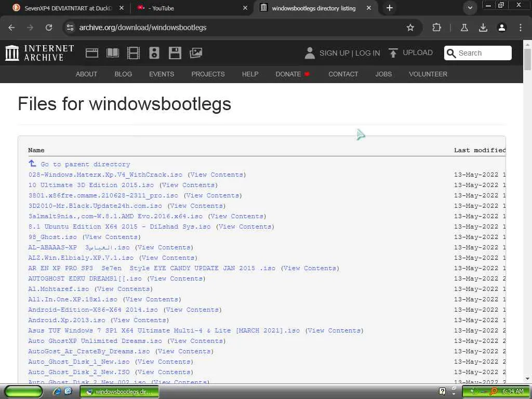This screenshot has width=532, height=399.
Task: Click the 6:34 AM taskbar clock
Action: click(x=513, y=391)
